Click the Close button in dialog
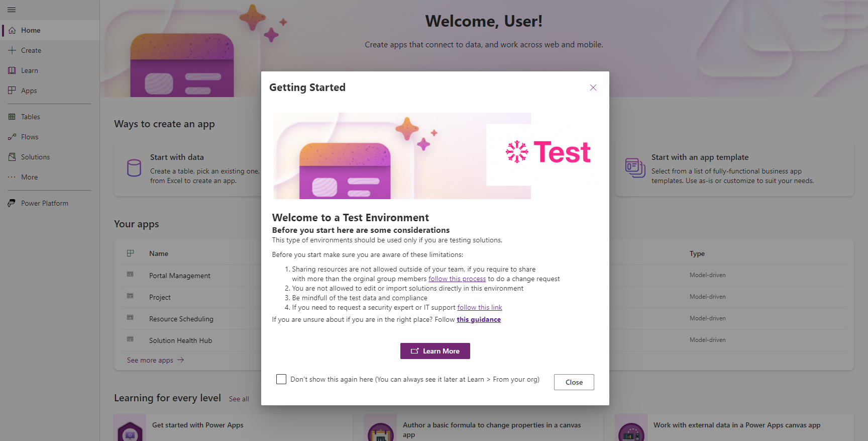The height and width of the screenshot is (441, 868). coord(574,382)
